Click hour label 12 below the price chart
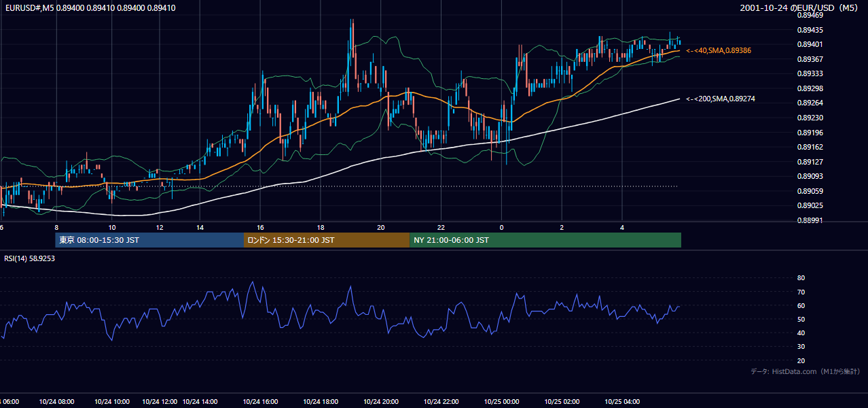The width and height of the screenshot is (868, 408). [160, 227]
